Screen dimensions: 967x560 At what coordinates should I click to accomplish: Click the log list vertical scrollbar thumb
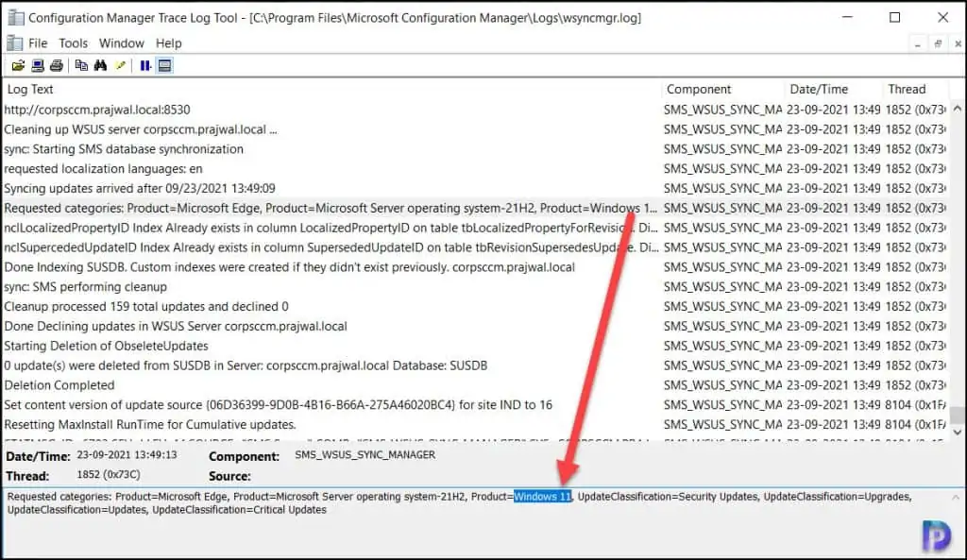(x=958, y=416)
